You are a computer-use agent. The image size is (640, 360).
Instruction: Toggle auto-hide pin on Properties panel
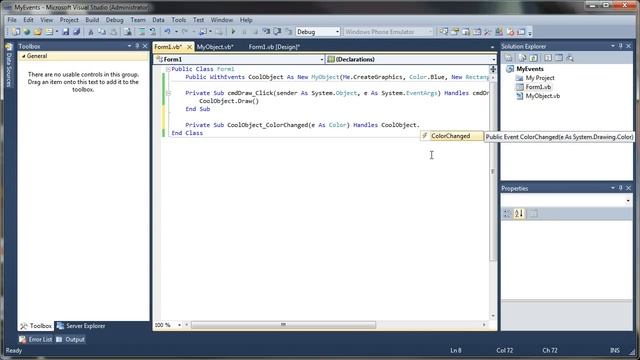[620, 188]
